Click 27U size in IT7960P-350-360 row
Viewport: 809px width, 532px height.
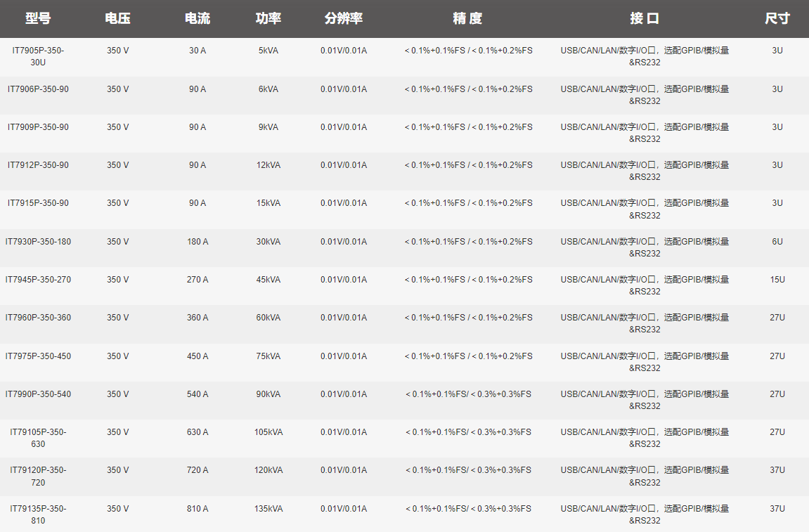(777, 318)
